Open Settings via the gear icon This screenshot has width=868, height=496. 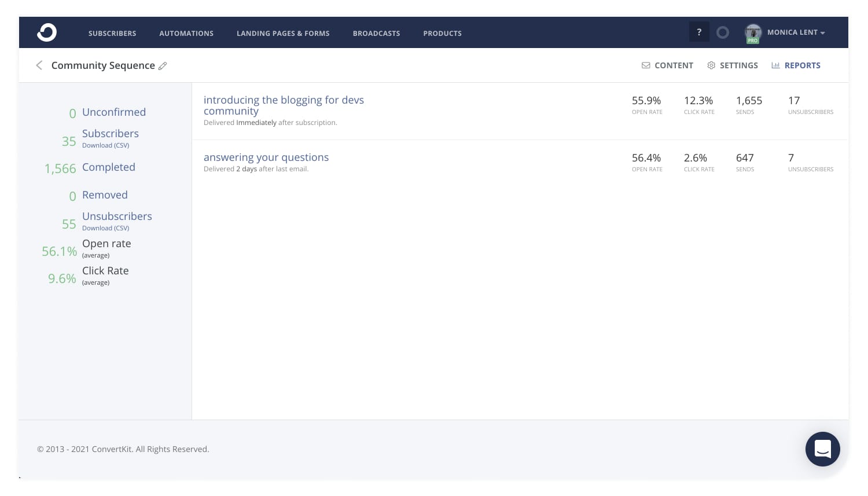711,65
